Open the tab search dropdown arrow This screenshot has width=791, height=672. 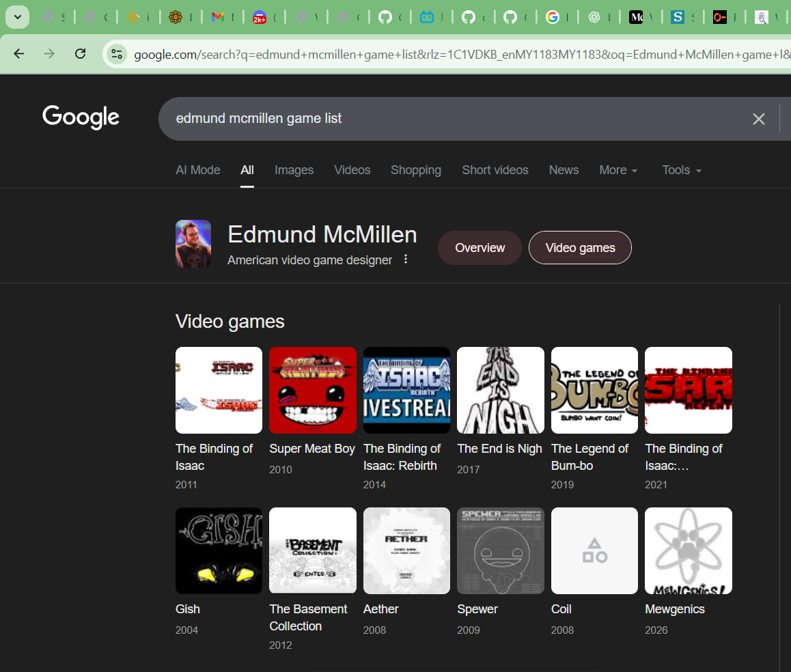click(x=17, y=17)
